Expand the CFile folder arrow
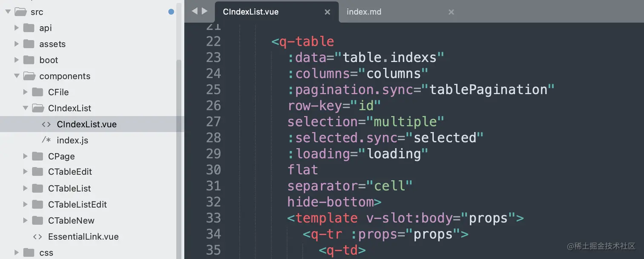The width and height of the screenshot is (644, 259). pos(26,92)
